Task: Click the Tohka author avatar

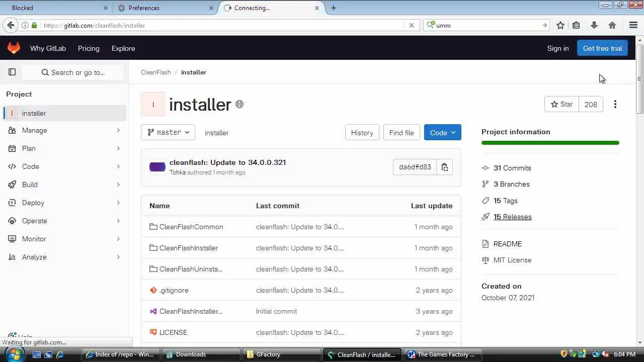Action: click(x=157, y=167)
